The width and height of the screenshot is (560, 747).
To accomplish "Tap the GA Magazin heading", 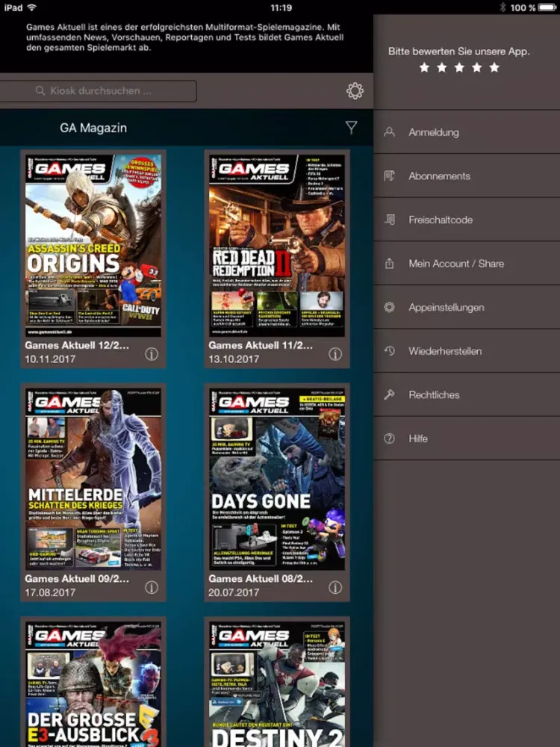I will click(x=93, y=128).
